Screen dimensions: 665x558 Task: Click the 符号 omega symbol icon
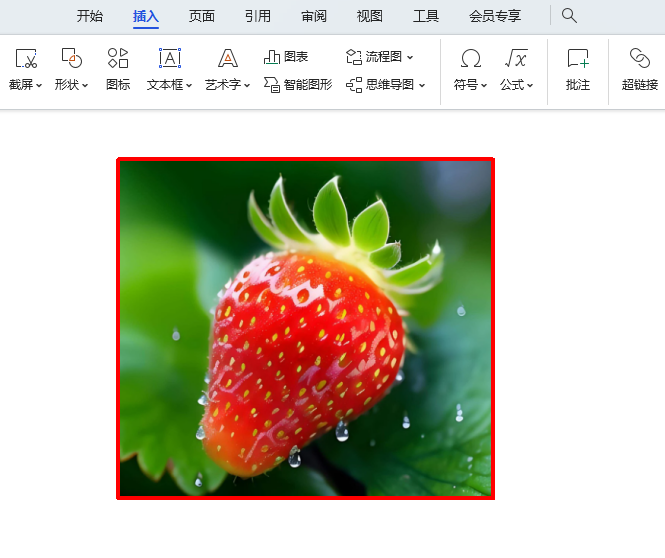[x=471, y=58]
